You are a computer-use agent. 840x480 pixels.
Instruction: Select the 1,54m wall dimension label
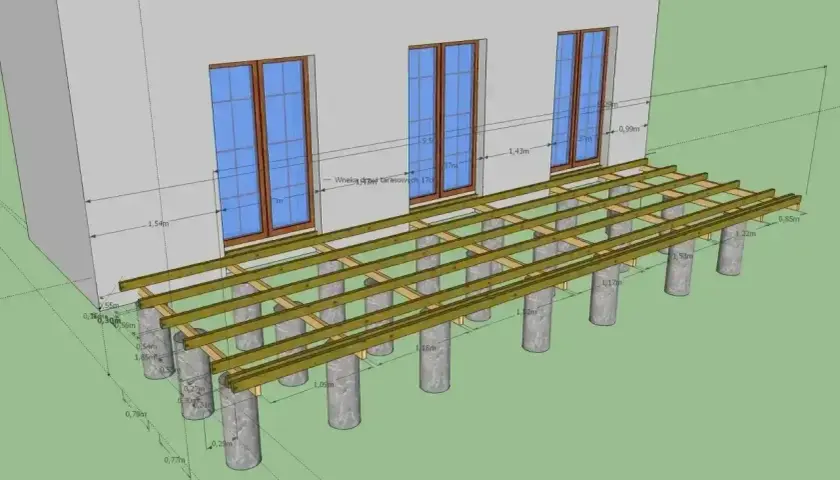158,223
